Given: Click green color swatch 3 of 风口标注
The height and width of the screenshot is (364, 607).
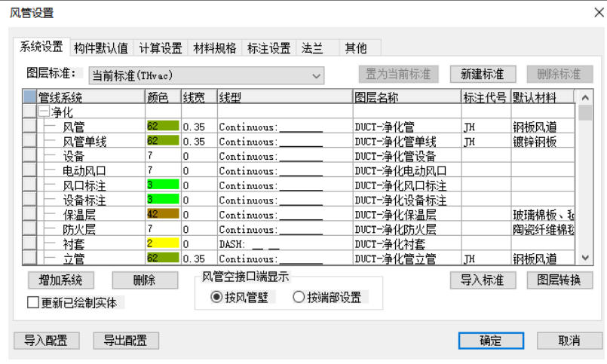Looking at the screenshot, I should (163, 185).
